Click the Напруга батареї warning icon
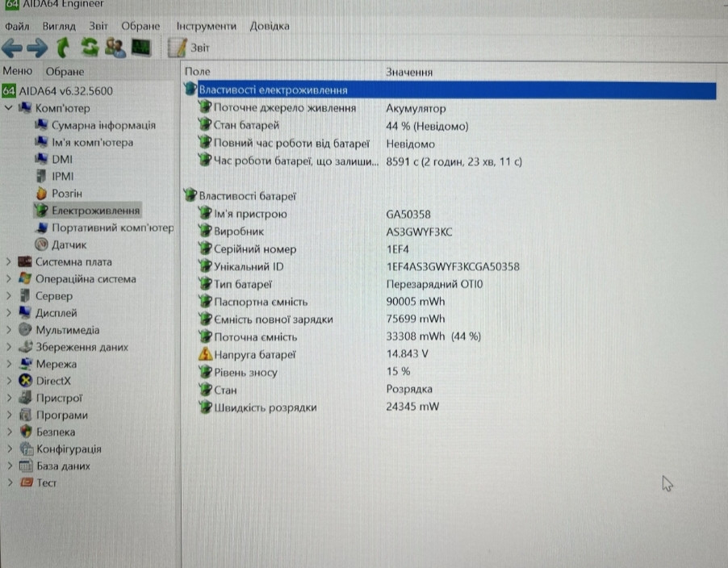Viewport: 728px width, 568px height. [204, 355]
